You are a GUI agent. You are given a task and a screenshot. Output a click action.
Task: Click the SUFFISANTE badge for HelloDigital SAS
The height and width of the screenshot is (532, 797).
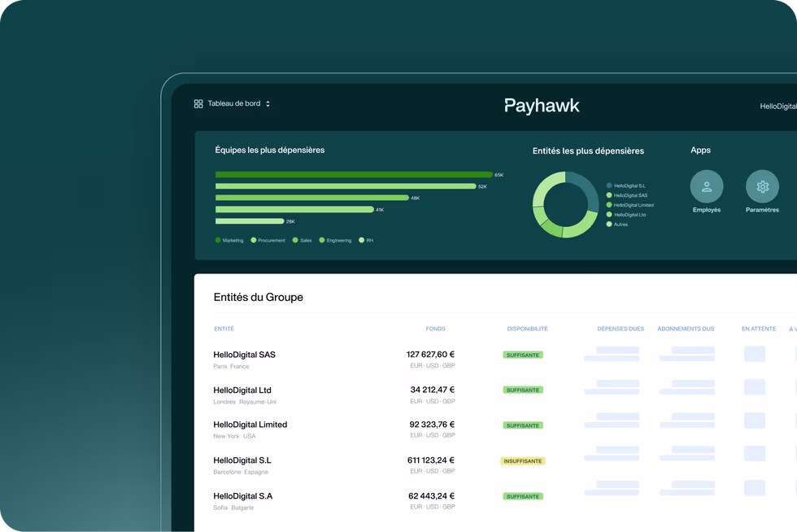[x=523, y=355]
